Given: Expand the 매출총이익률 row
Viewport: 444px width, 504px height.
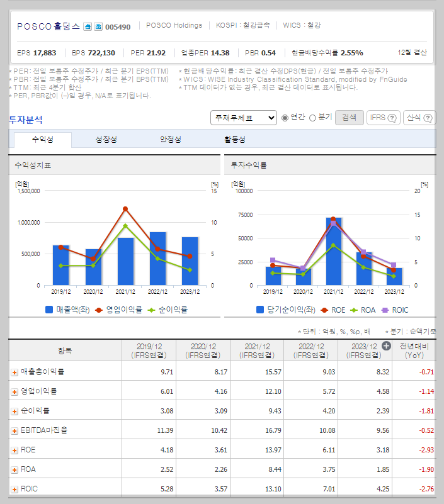Looking at the screenshot, I should [14, 372].
